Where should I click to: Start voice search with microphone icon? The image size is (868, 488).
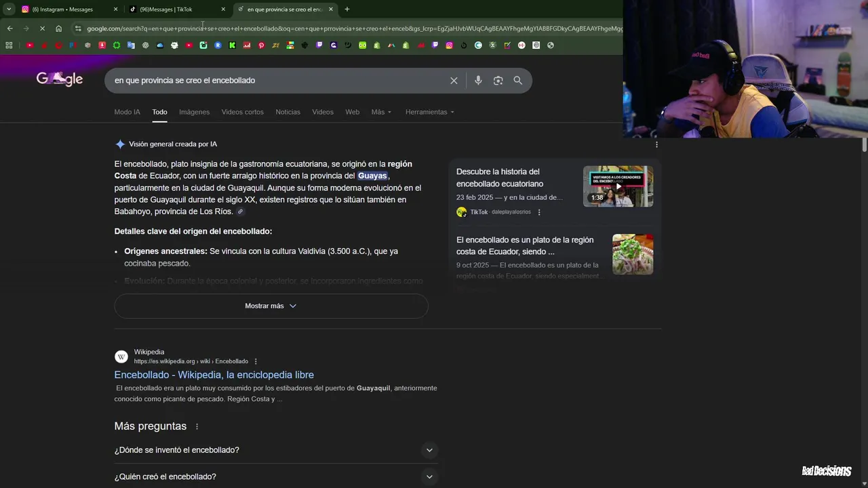[478, 81]
